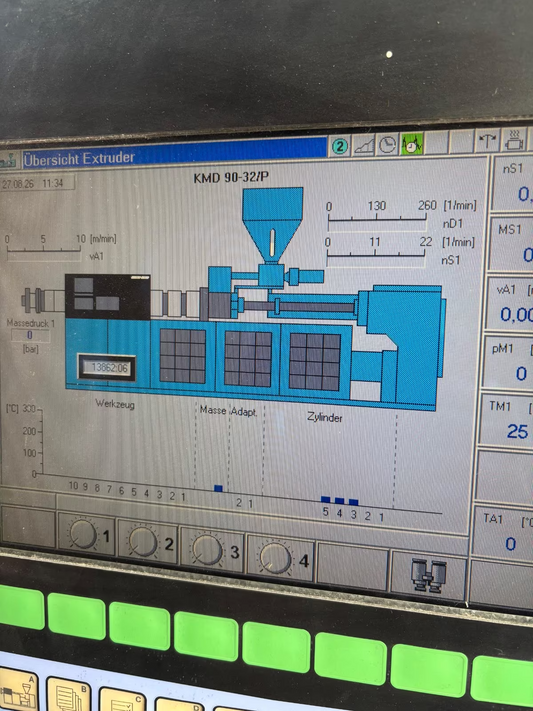Click green key below binoculars softkey

click(428, 672)
